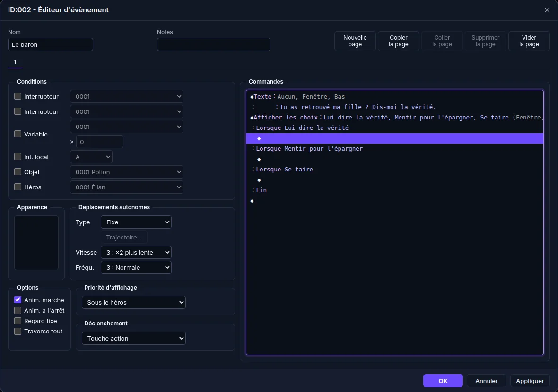Image resolution: width=558 pixels, height=392 pixels.
Task: Focus the Nom input field
Action: [51, 44]
